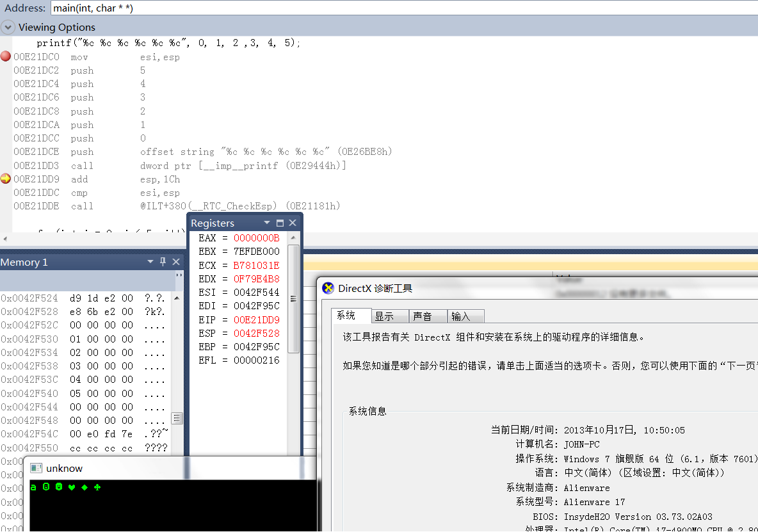Click the call _RTC_CheckEsp line at 00E21DDE
Image resolution: width=758 pixels, height=532 pixels.
click(177, 206)
